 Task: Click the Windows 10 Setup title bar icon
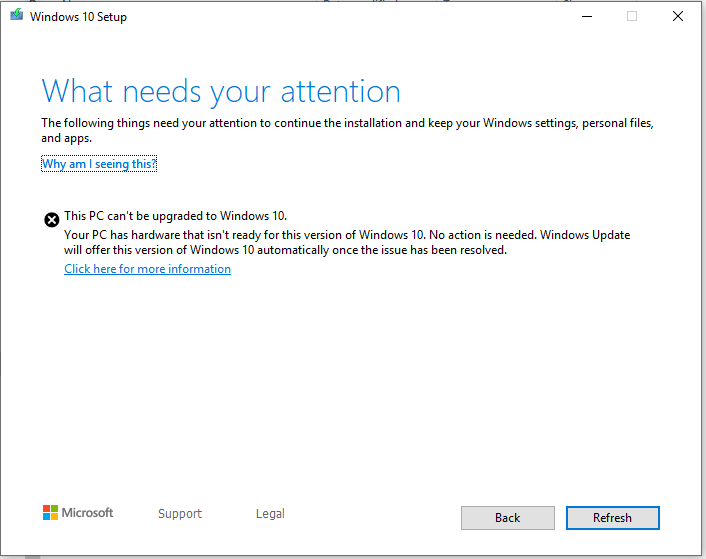tap(17, 15)
